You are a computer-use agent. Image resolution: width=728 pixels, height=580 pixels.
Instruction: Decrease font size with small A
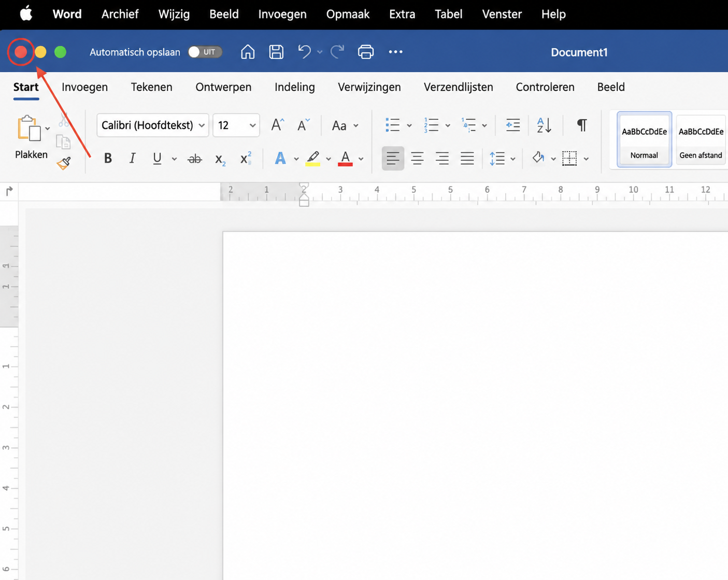(303, 125)
